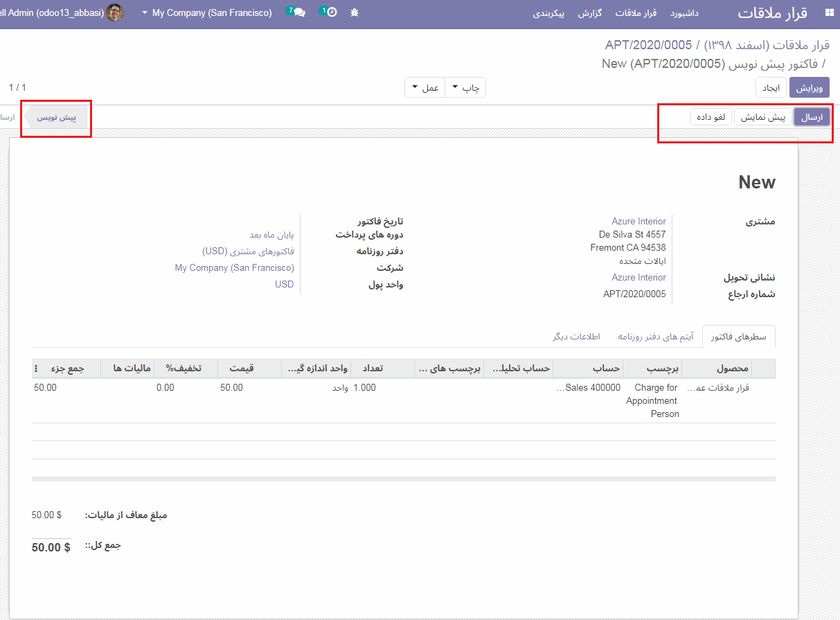Viewport: 840px width, 620px height.
Task: Open the optional columns menu in table header
Action: pyautogui.click(x=36, y=369)
